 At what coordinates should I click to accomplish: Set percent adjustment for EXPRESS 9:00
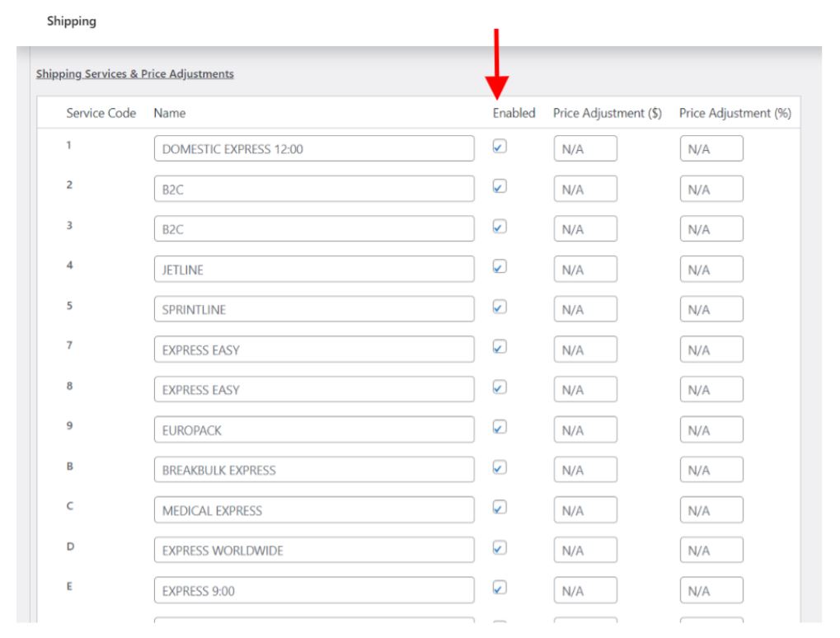click(711, 590)
